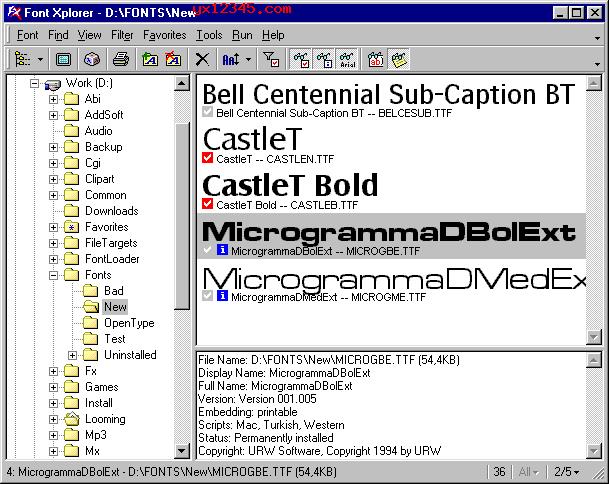Toggle the Bell Centennial Sub-Caption BT checkbox
Image resolution: width=609 pixels, height=484 pixels.
tap(207, 112)
